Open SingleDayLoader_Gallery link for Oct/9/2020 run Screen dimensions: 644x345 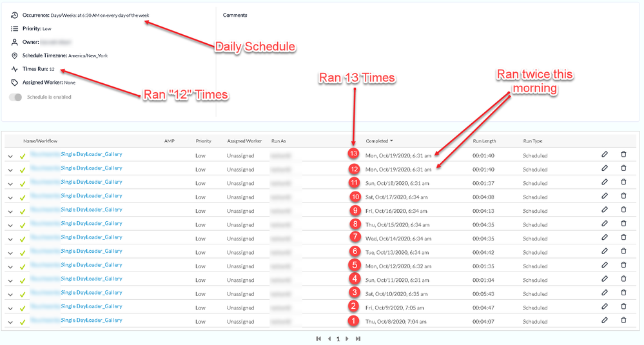pos(92,306)
